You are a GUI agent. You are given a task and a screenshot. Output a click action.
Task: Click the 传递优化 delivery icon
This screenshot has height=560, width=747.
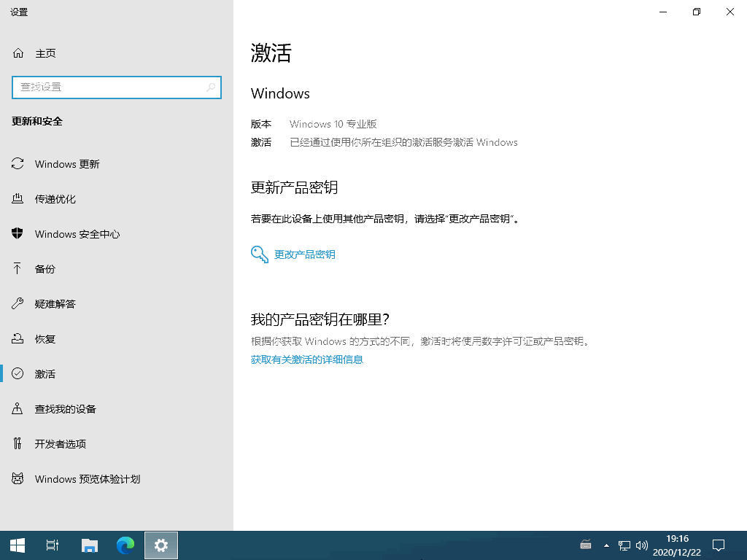(18, 199)
